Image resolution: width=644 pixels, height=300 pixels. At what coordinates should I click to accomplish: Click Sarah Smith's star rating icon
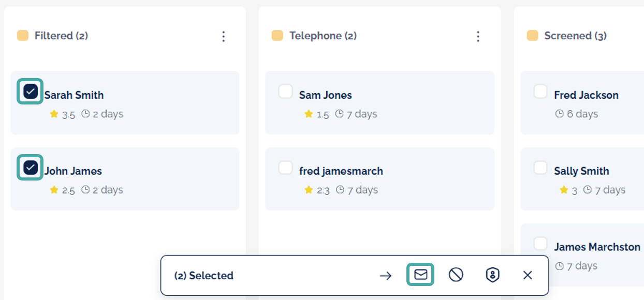[54, 114]
